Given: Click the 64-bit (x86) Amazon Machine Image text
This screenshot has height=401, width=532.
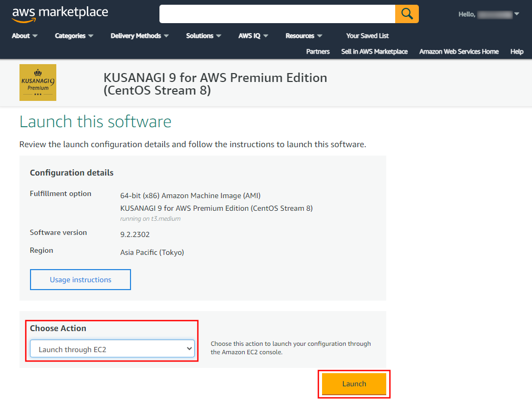Looking at the screenshot, I should (190, 196).
